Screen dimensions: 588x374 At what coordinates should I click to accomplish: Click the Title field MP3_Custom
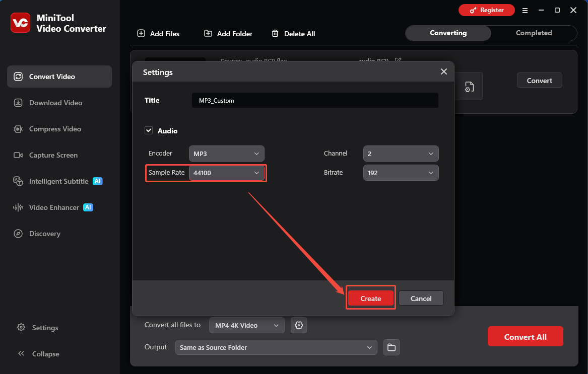point(315,101)
